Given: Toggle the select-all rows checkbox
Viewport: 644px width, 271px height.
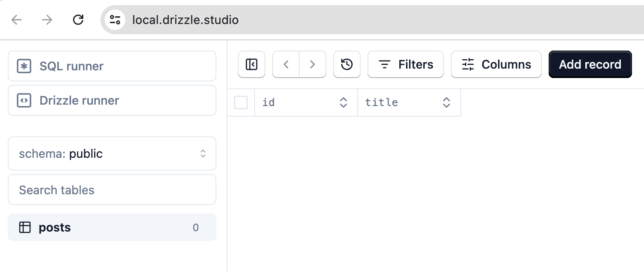Looking at the screenshot, I should coord(241,102).
